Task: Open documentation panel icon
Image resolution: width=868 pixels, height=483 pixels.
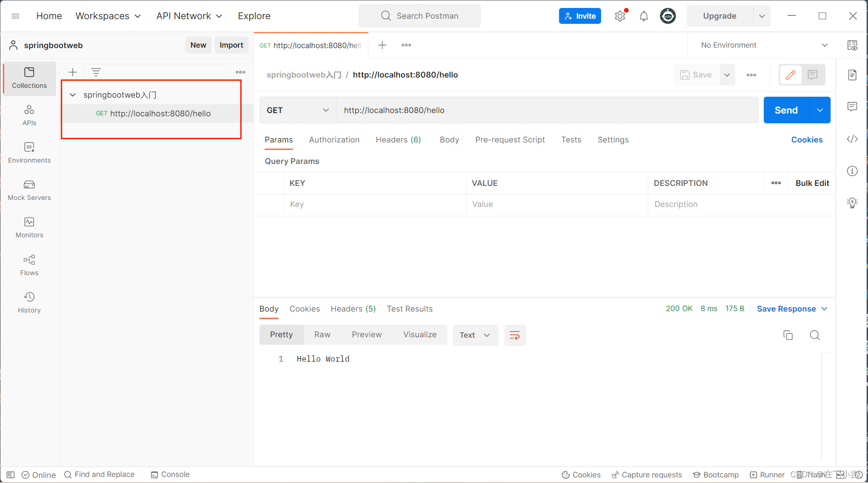Action: (852, 75)
